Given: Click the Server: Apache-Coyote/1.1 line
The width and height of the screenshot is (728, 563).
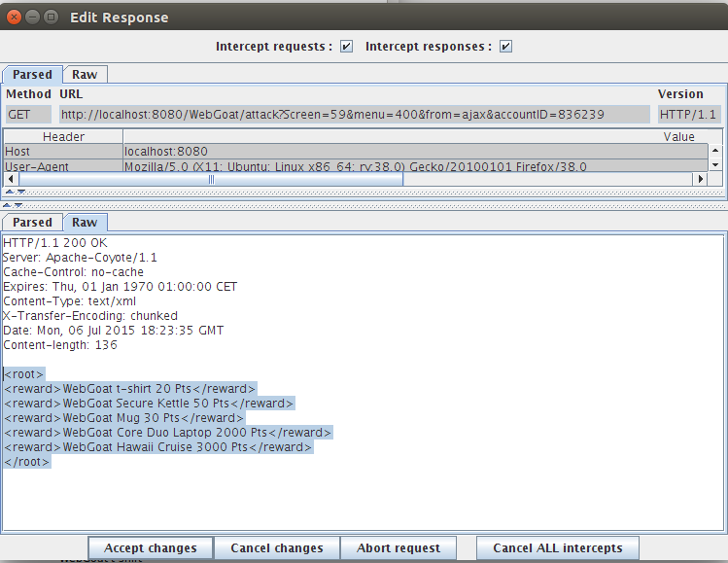Looking at the screenshot, I should point(80,258).
